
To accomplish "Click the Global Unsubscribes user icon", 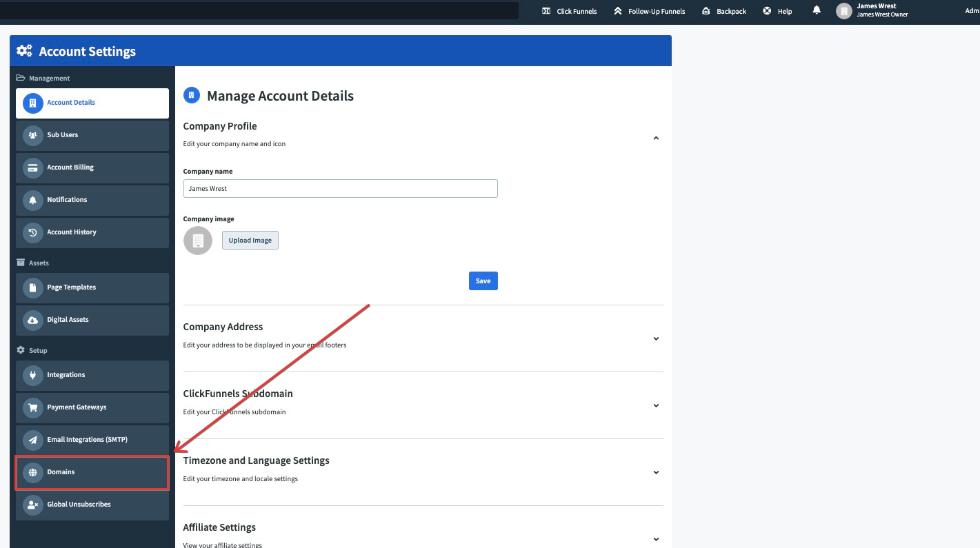I will click(32, 505).
